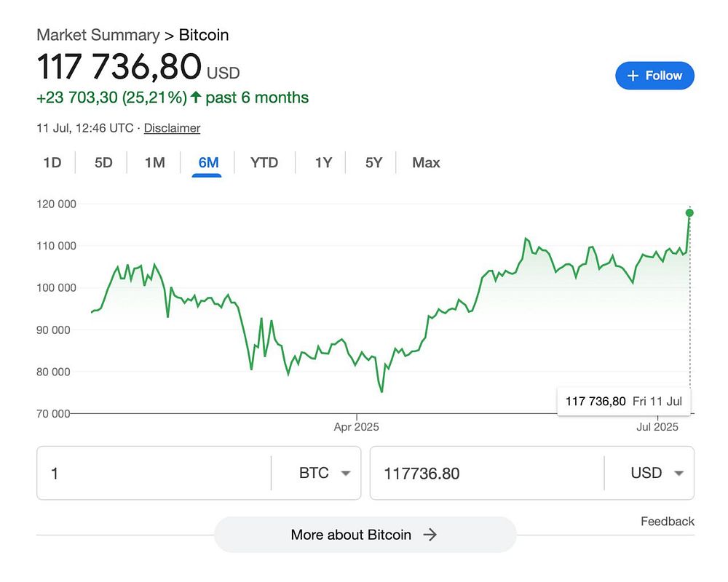Open the 5Y chart range

click(x=373, y=162)
